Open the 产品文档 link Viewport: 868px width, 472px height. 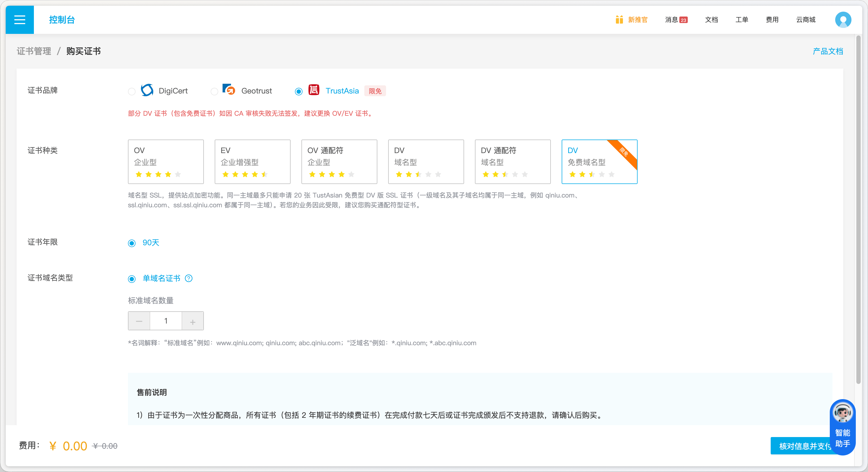(x=828, y=51)
